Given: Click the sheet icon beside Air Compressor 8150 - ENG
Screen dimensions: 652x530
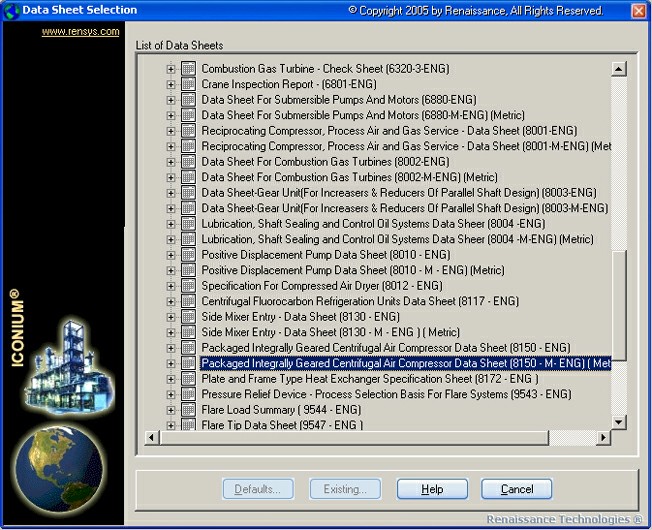Looking at the screenshot, I should click(x=188, y=348).
